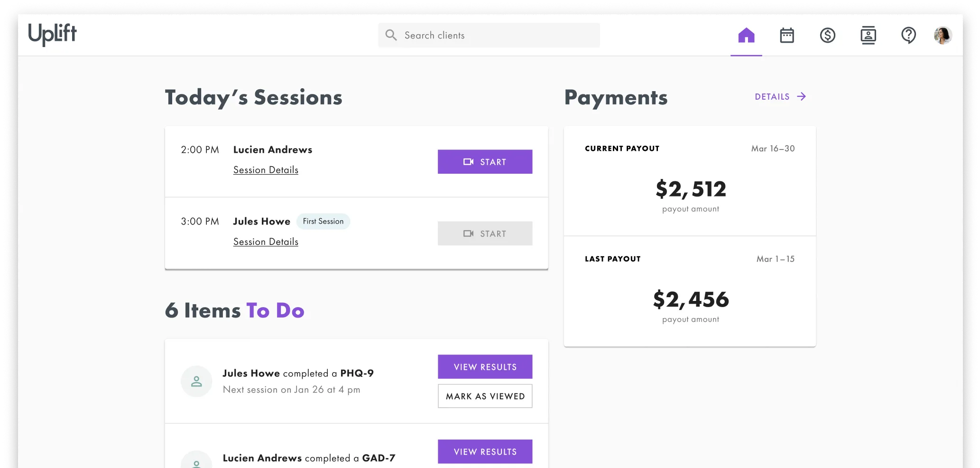Open the help question mark icon
The height and width of the screenshot is (468, 980).
coord(908,35)
